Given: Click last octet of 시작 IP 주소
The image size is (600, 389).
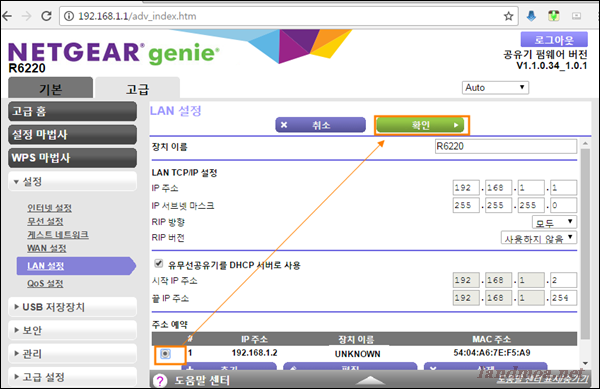Looking at the screenshot, I should [x=563, y=280].
